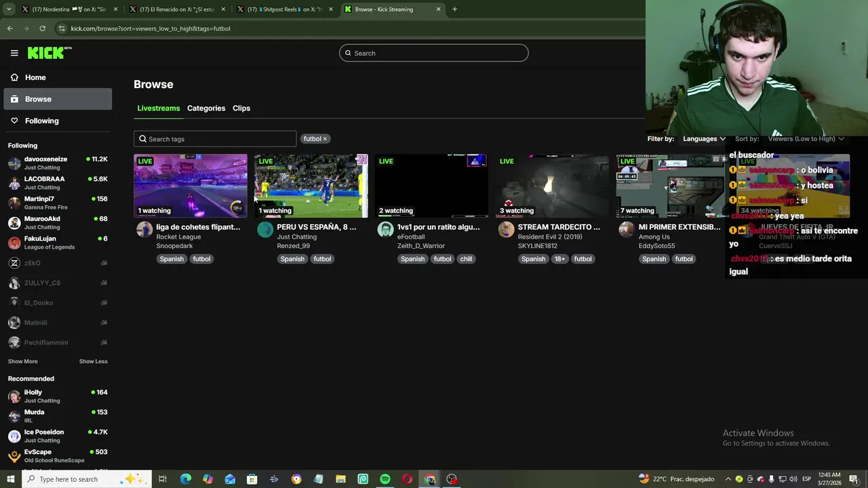Open the Languages filter dropdown
The height and width of the screenshot is (488, 868).
704,139
